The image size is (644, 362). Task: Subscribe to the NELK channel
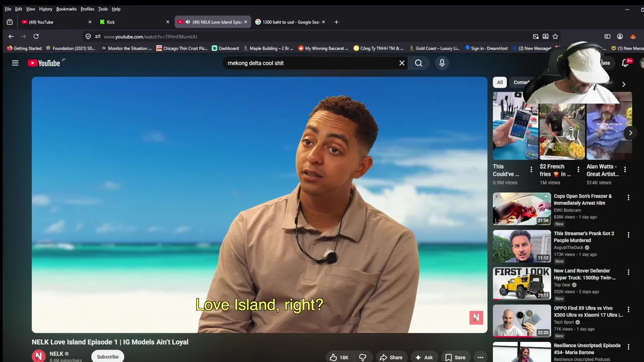click(108, 356)
